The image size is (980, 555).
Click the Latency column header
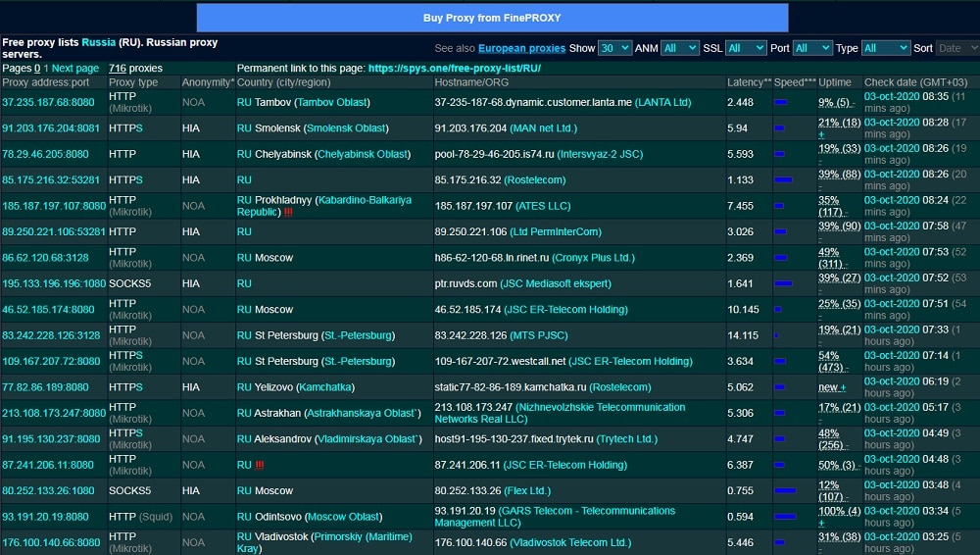[749, 82]
